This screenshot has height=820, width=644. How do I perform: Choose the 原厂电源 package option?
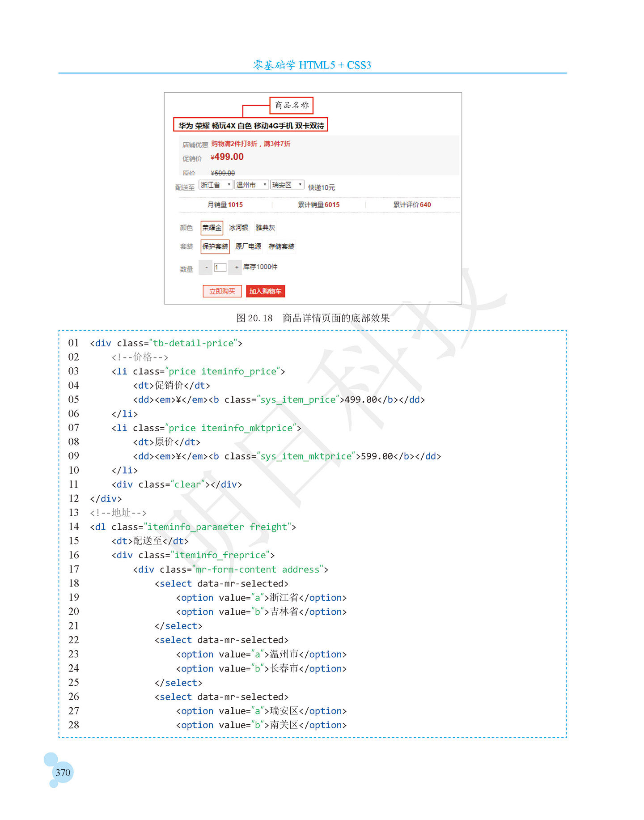pos(248,246)
